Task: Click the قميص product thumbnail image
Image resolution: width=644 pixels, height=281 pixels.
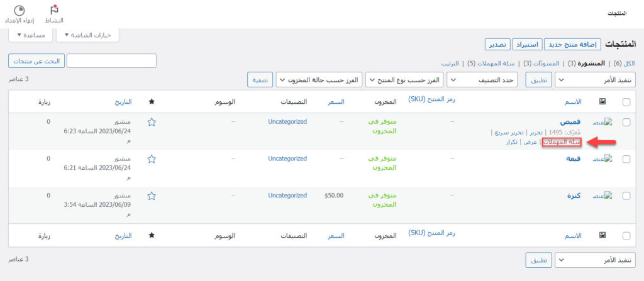Action: tap(603, 123)
